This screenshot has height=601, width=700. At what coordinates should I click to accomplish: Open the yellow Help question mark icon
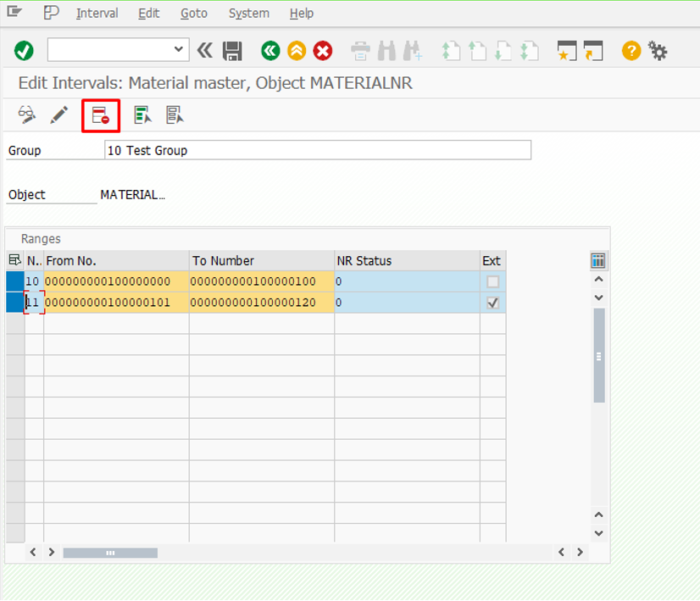(631, 51)
